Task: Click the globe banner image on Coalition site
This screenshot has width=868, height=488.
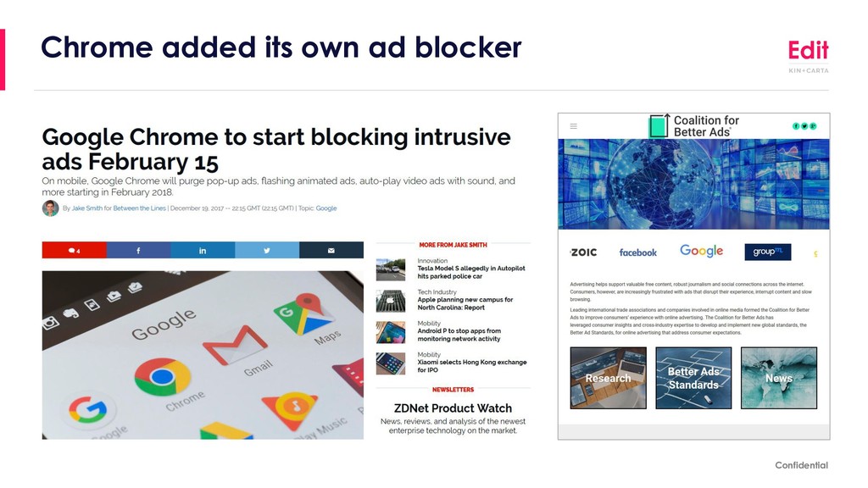Action: coord(693,184)
